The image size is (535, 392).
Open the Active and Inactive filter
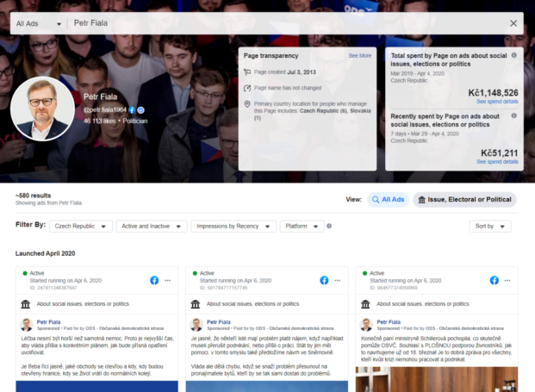coord(152,227)
